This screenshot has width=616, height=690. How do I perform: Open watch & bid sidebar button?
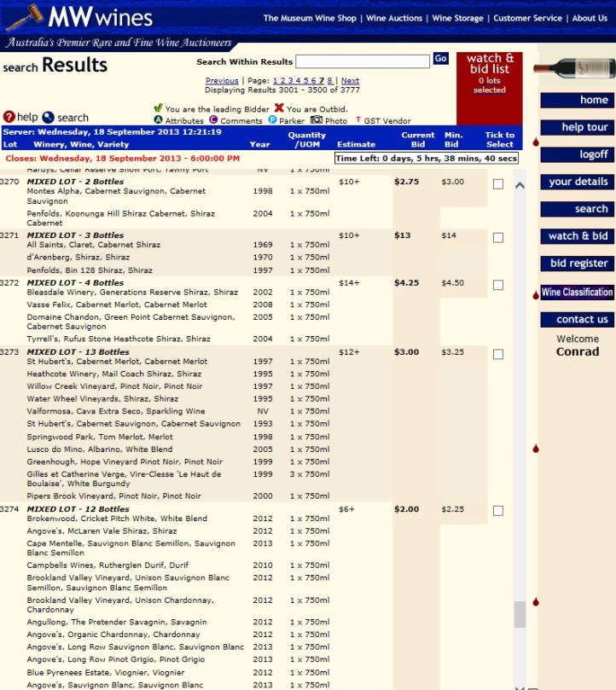click(577, 236)
